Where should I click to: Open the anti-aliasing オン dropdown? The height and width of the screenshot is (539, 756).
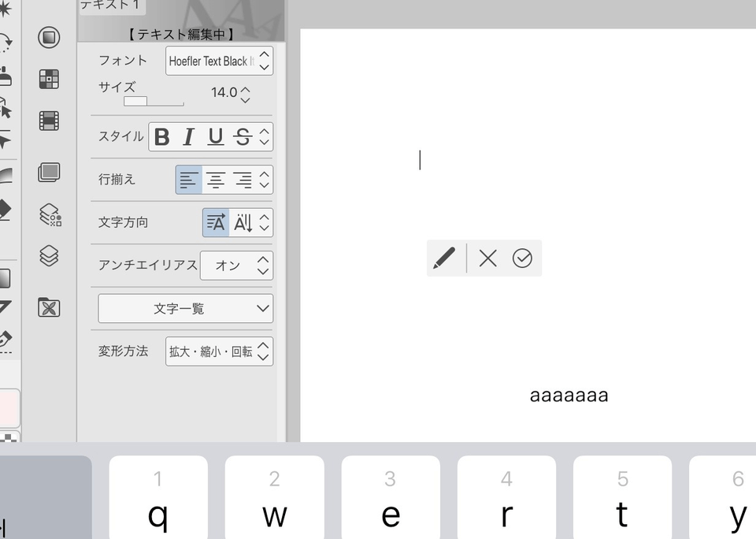tap(236, 266)
